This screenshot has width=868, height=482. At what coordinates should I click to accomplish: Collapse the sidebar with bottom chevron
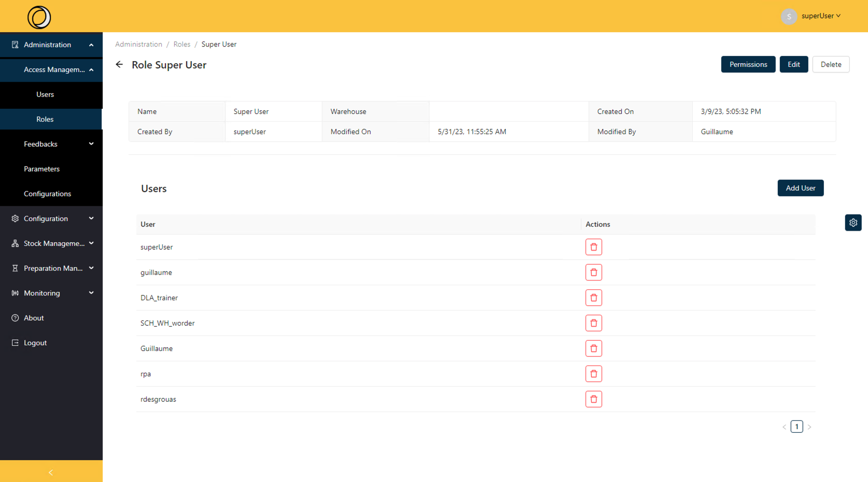[51, 472]
